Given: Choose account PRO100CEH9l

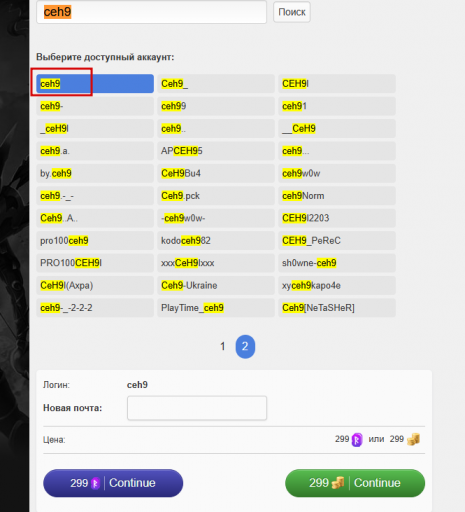Looking at the screenshot, I should pyautogui.click(x=95, y=263).
